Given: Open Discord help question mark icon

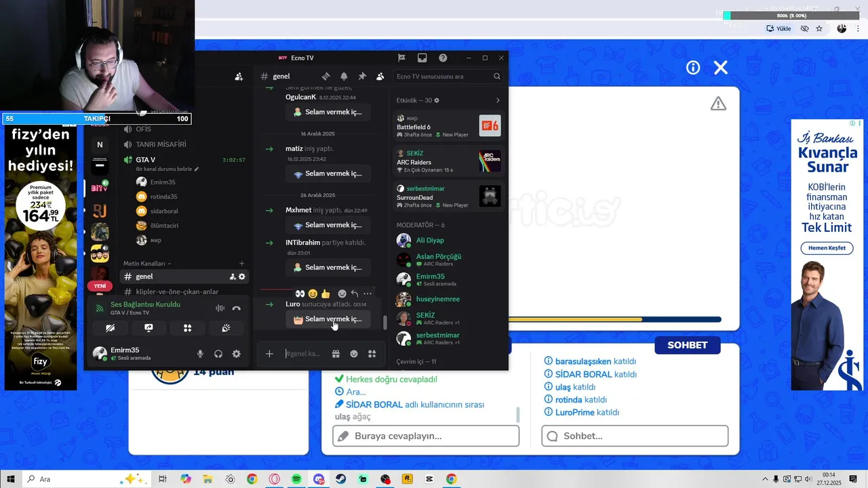Looking at the screenshot, I should [443, 58].
